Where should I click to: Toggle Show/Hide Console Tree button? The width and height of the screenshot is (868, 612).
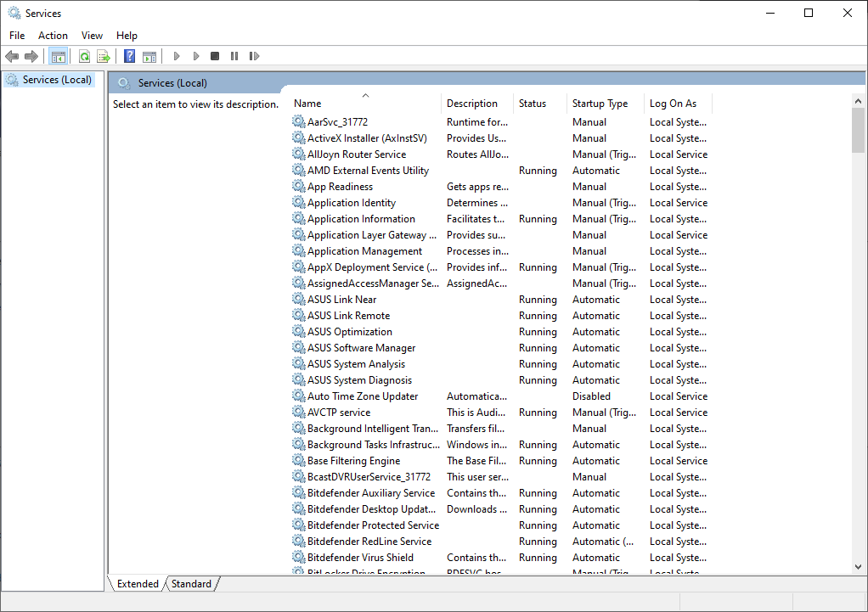pyautogui.click(x=59, y=56)
